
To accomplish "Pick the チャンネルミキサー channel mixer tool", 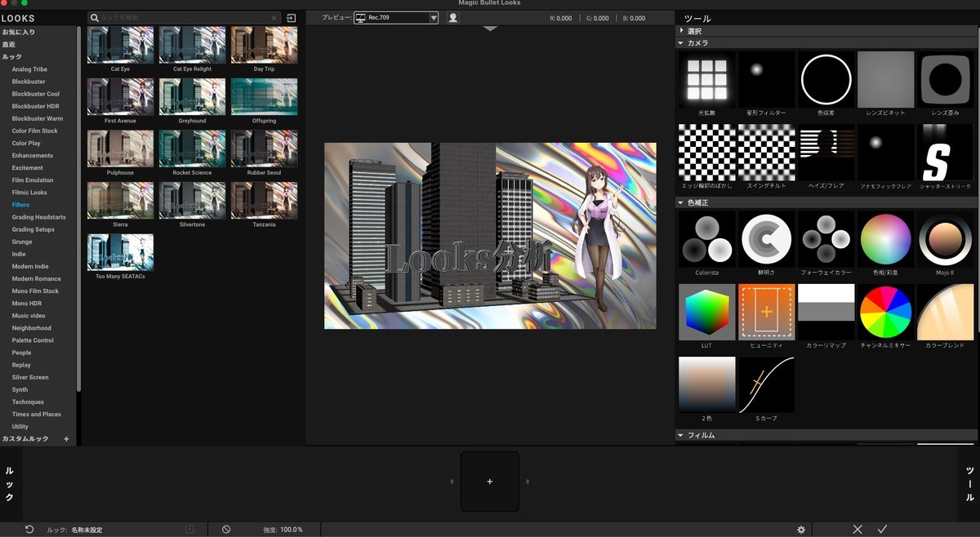I will click(886, 312).
